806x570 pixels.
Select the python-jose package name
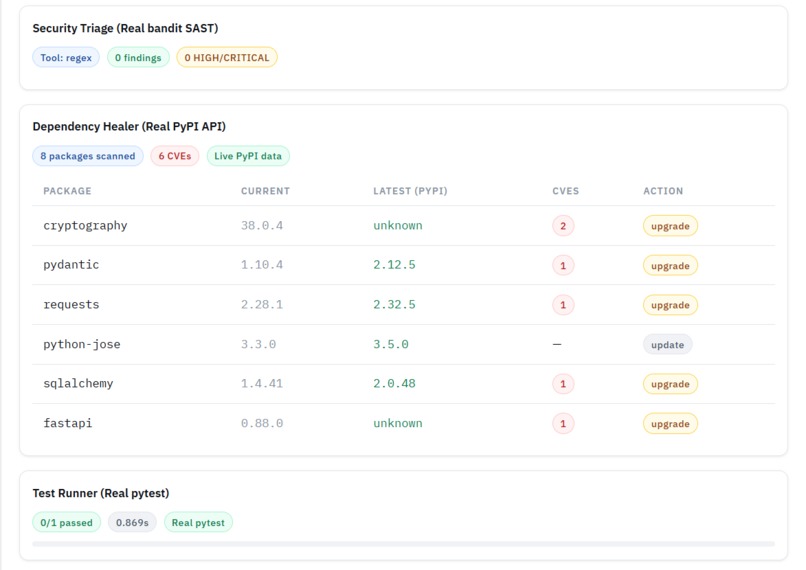point(82,344)
